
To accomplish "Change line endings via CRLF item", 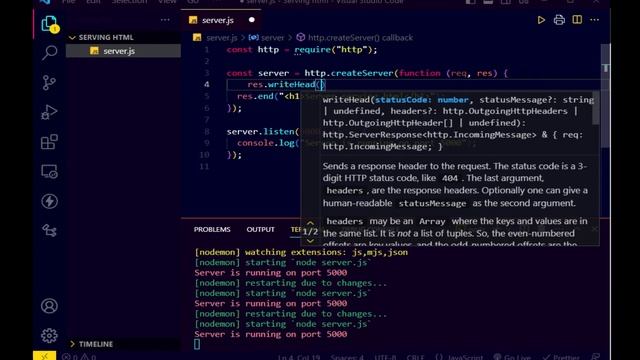I will [415, 357].
